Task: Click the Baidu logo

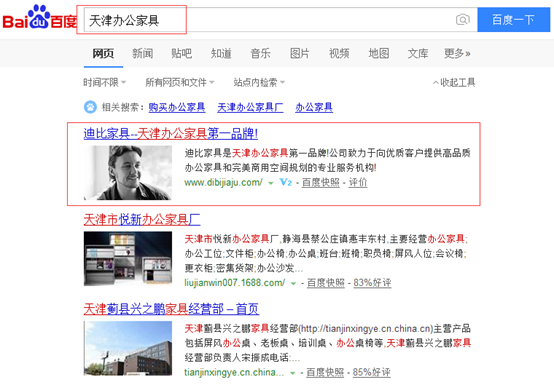Action: (40, 17)
